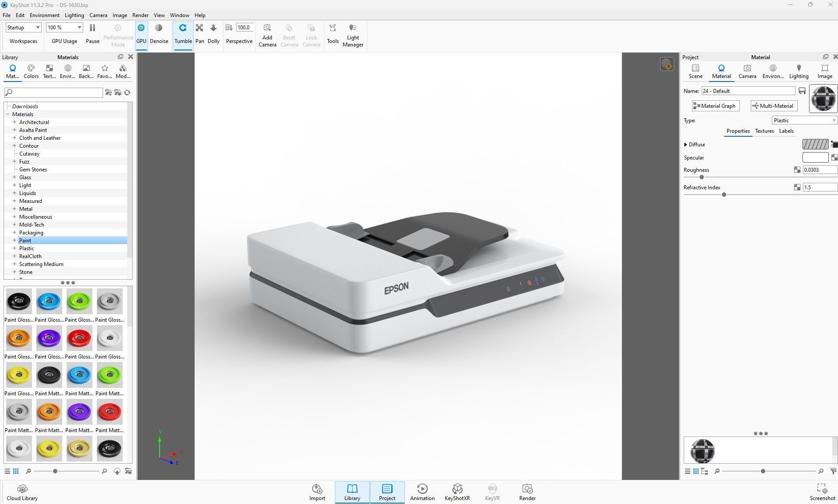Adjust the Roughness slider
The image size is (838, 504).
click(702, 177)
